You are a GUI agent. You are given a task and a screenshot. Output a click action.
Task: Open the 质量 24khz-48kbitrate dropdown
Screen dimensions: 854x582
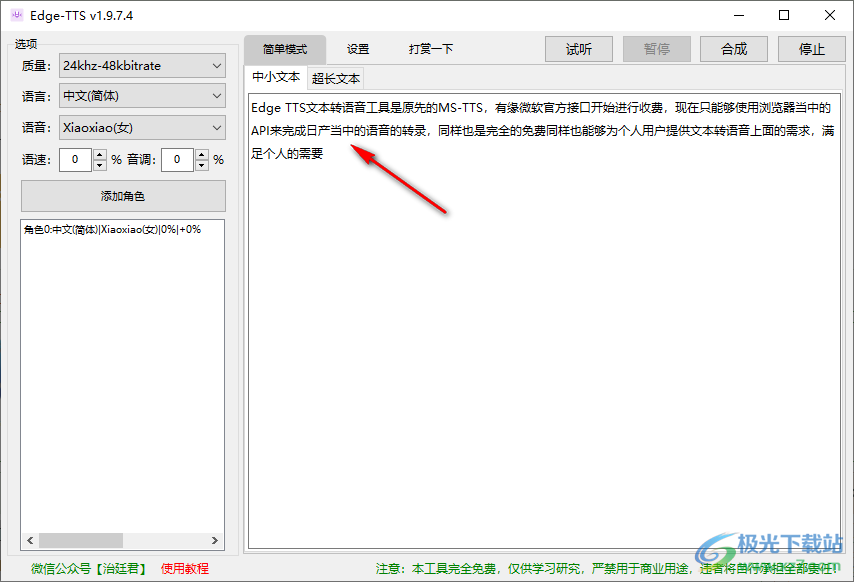142,66
